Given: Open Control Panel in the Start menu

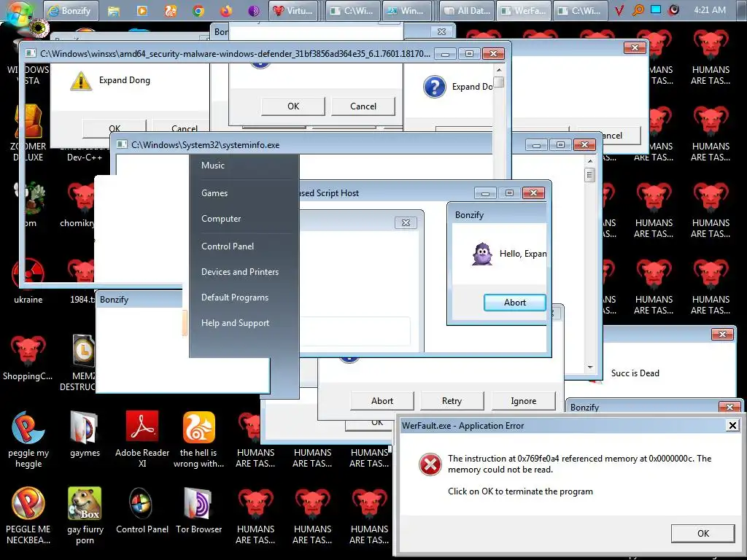Looking at the screenshot, I should point(228,246).
